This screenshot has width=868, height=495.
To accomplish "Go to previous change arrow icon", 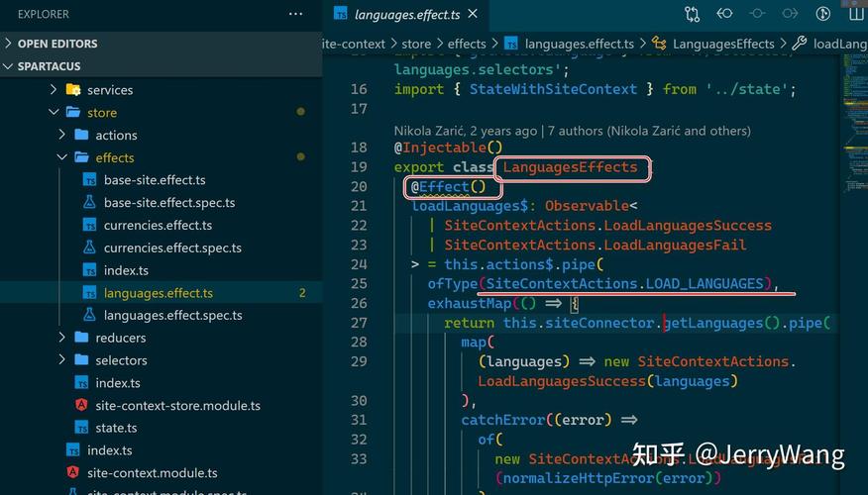I will [x=724, y=13].
